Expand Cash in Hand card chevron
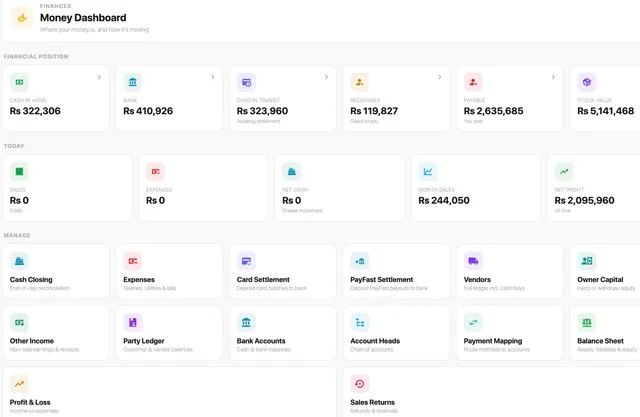Viewport: 640px width, 417px height. pyautogui.click(x=99, y=77)
